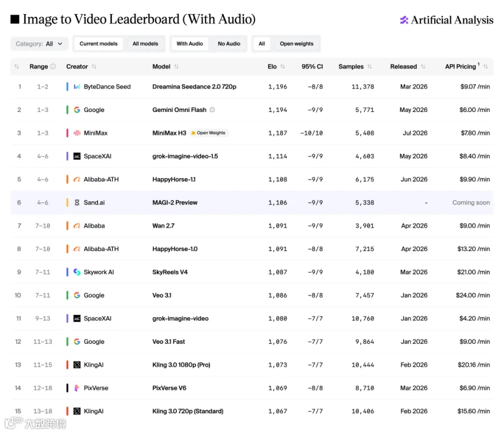Sort by Elo column arrows icon

(x=283, y=67)
